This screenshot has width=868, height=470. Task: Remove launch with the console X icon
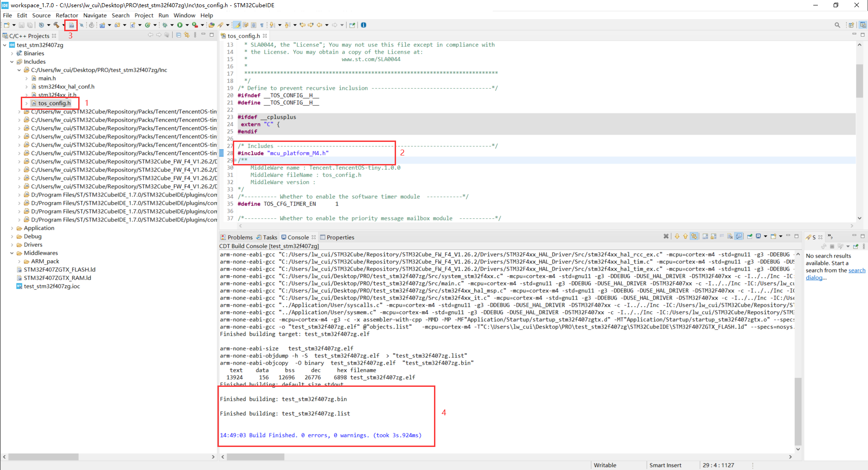pyautogui.click(x=666, y=236)
